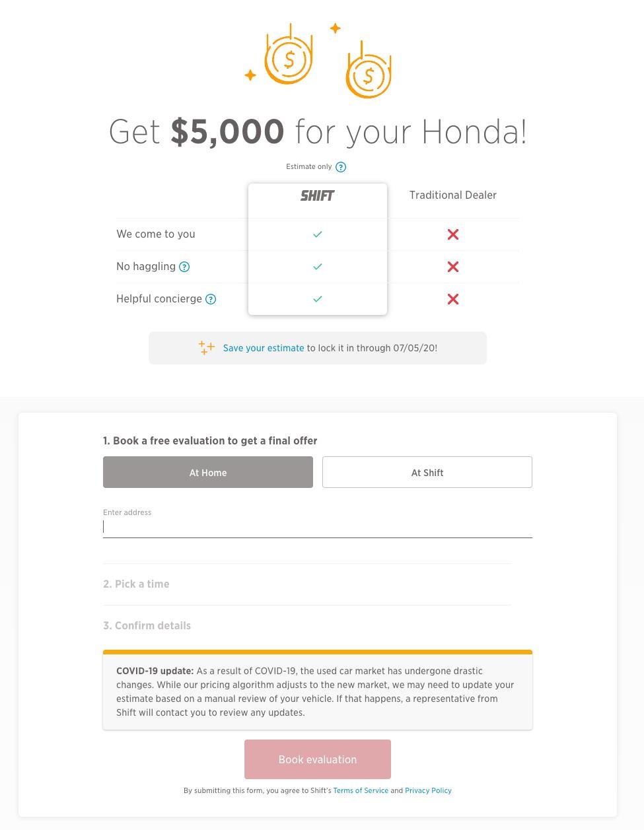Click the help icon beside Estimate only
This screenshot has height=830, width=644.
pos(341,167)
